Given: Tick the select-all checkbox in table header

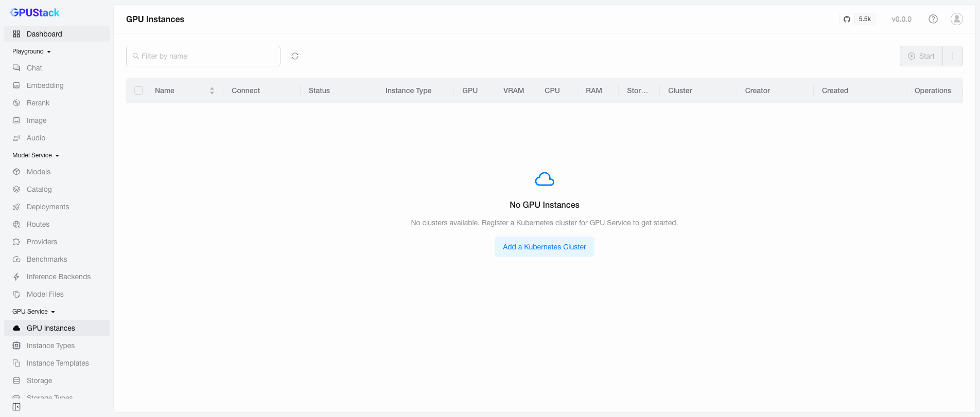Looking at the screenshot, I should (x=138, y=90).
